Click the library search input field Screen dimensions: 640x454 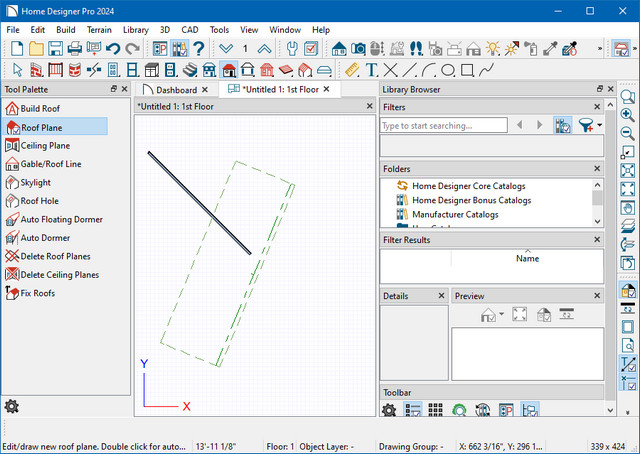(442, 126)
